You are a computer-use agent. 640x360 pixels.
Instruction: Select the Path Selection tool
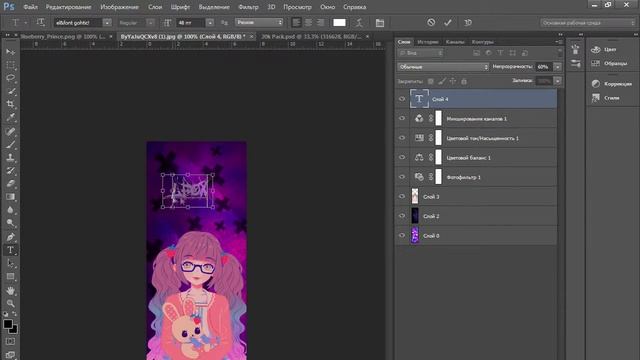coord(11,263)
